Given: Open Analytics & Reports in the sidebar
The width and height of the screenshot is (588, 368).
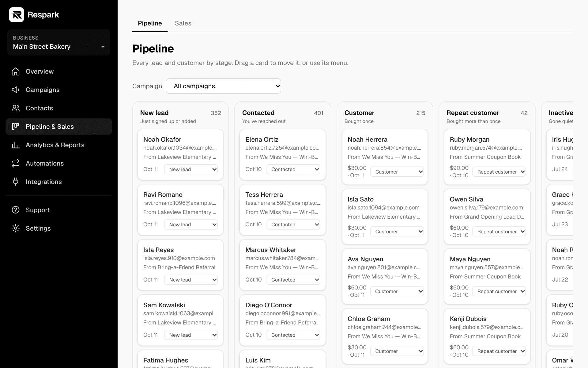Looking at the screenshot, I should [59, 145].
